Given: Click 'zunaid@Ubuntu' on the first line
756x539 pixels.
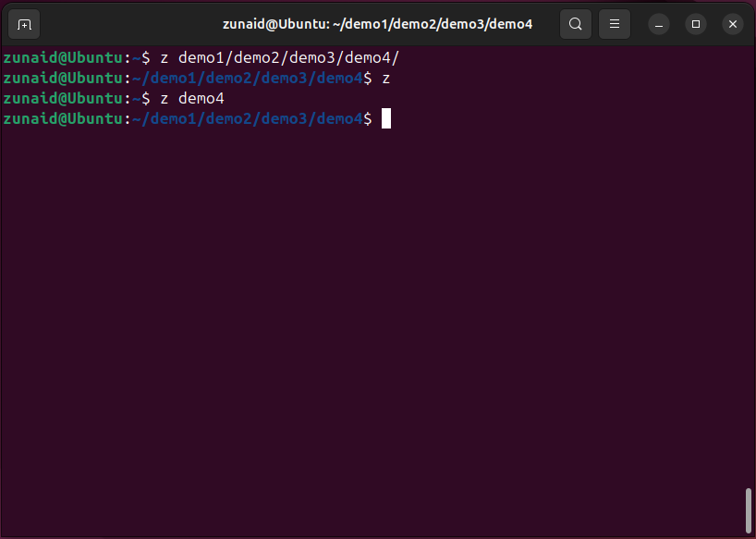Looking at the screenshot, I should (x=63, y=58).
